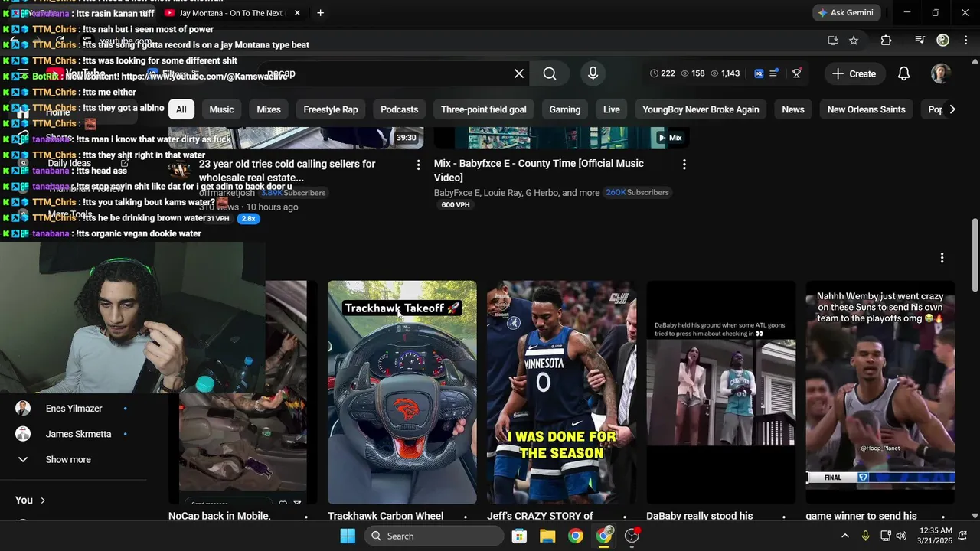Select YoungBoy Never Broke Again chip
This screenshot has width=980, height=551.
701,109
